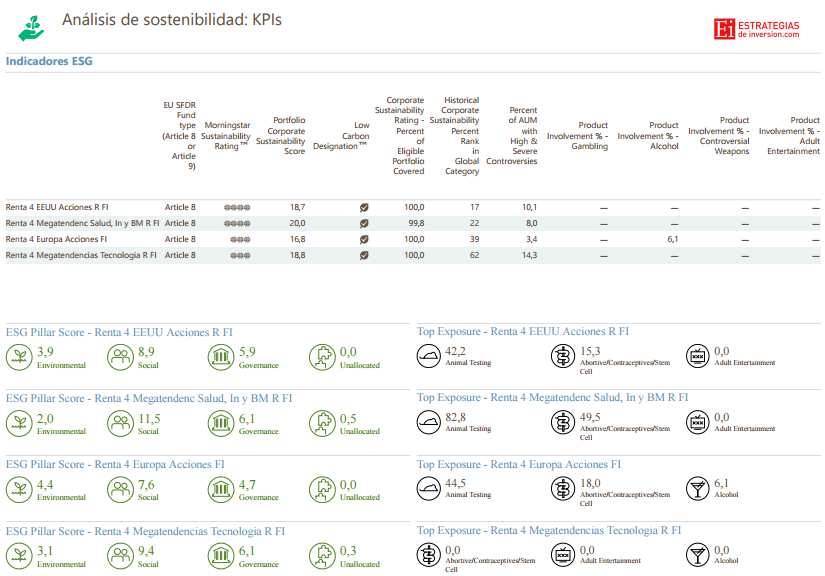825x576 pixels.
Task: Click Abortive/Contraceptives icon for Europa Acciones
Action: click(x=563, y=489)
